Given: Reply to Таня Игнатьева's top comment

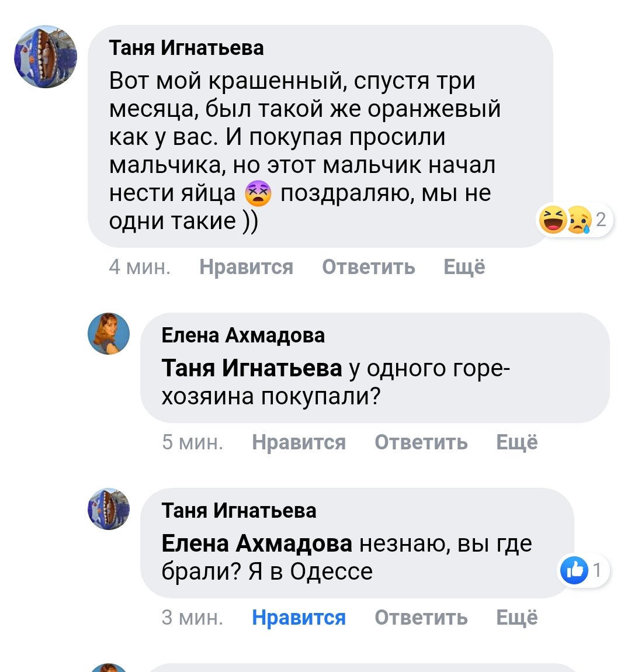Looking at the screenshot, I should coord(368,267).
